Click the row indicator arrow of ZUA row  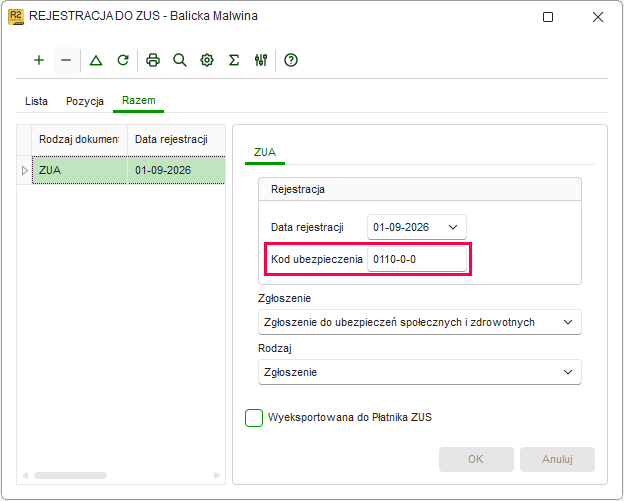[24, 170]
